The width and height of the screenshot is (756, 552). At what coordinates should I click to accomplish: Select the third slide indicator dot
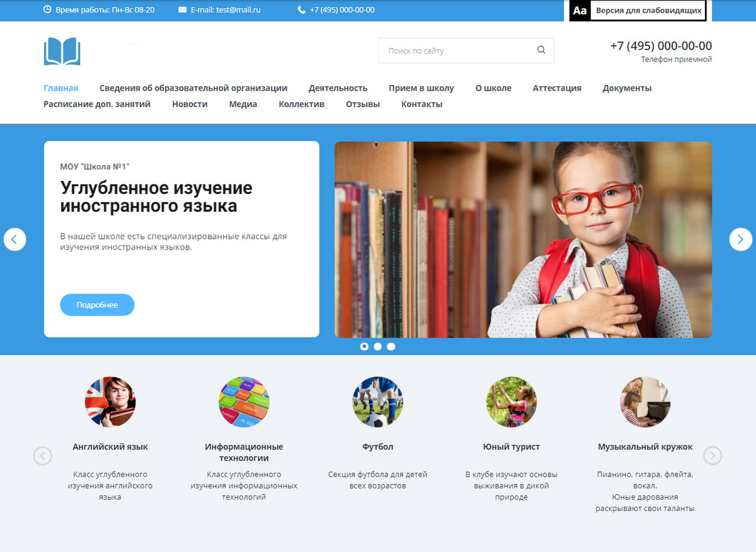pos(391,346)
